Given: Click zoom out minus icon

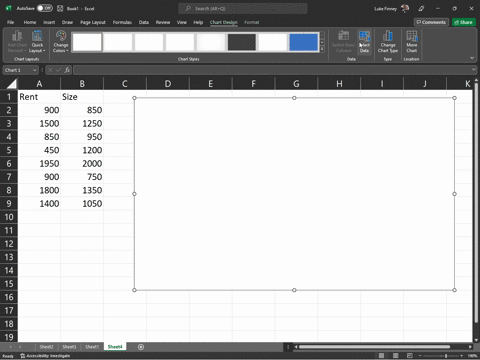Looking at the screenshot, I should [421, 356].
